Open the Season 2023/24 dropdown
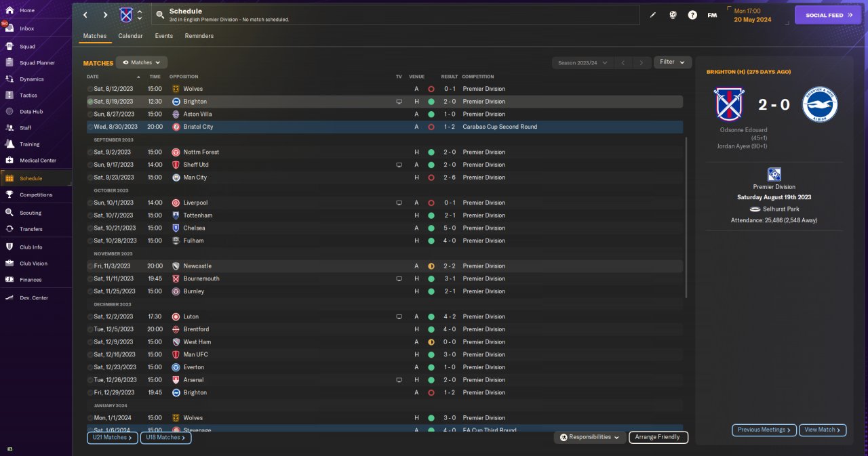Image resolution: width=868 pixels, height=456 pixels. click(583, 62)
